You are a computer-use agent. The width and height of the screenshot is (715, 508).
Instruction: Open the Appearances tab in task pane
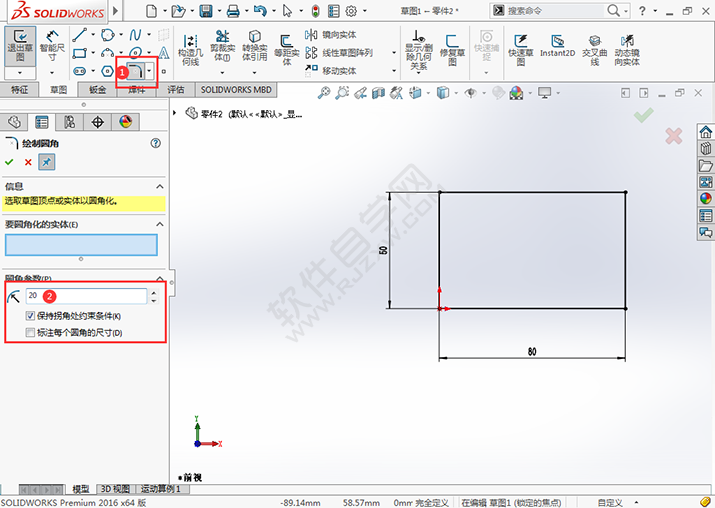pos(706,198)
